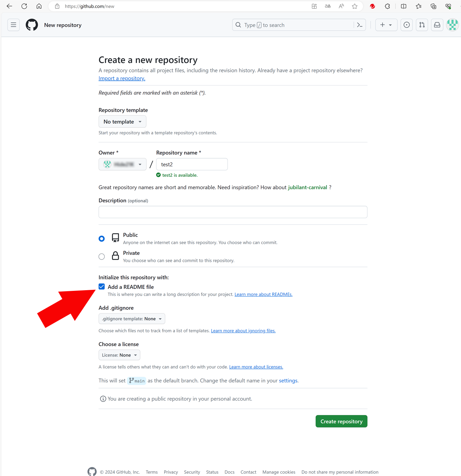Open the .gitignore template dropdown

click(x=132, y=318)
